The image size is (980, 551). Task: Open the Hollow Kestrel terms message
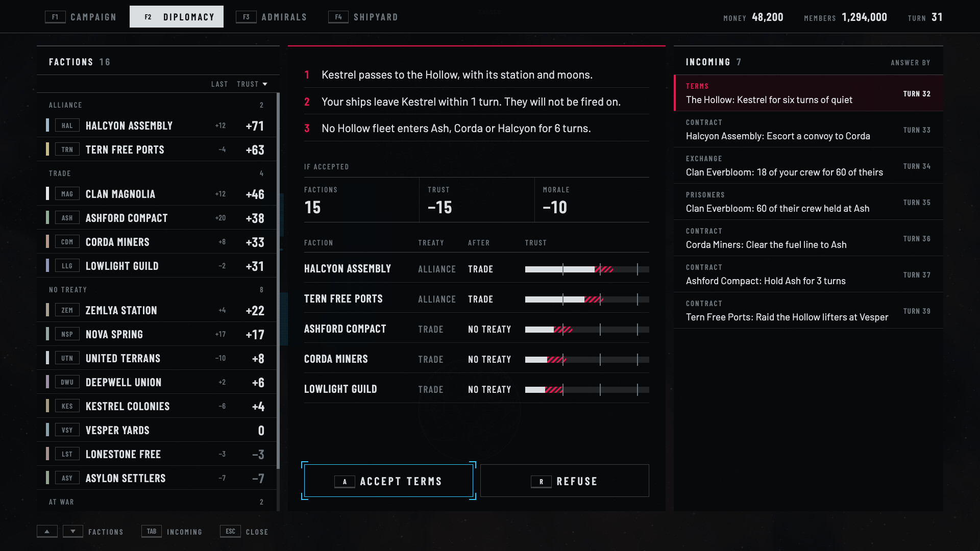click(x=808, y=93)
